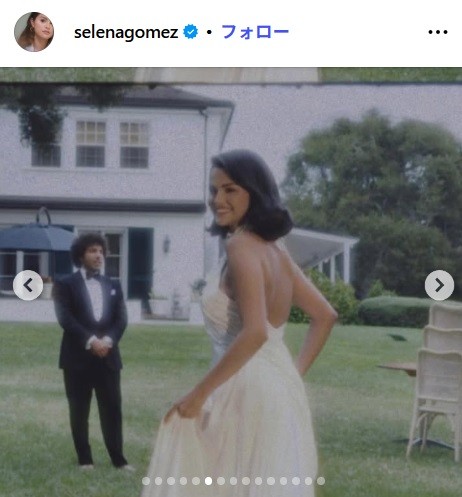Open the selenagomez profile avatar
This screenshot has height=497, width=462.
coord(34,32)
